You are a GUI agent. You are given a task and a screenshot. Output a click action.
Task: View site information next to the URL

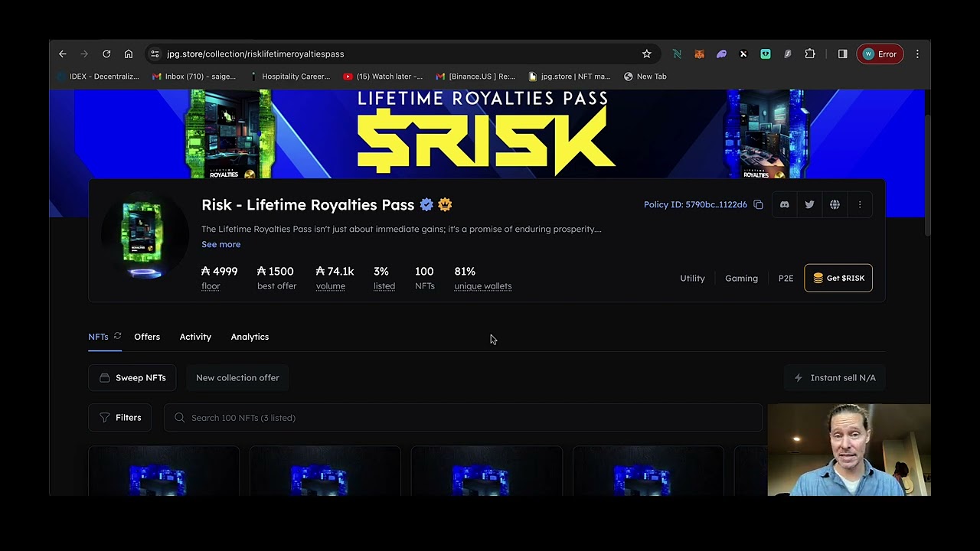pos(155,54)
